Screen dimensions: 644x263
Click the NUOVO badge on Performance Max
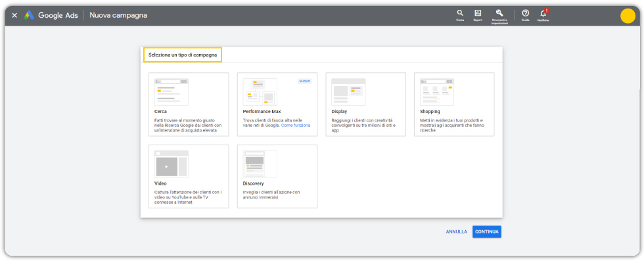(305, 82)
